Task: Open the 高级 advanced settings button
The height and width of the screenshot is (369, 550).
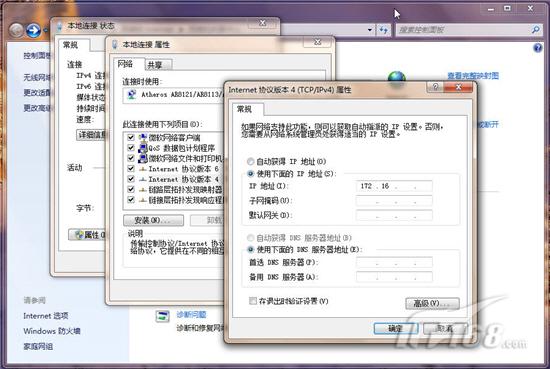Action: tap(432, 303)
